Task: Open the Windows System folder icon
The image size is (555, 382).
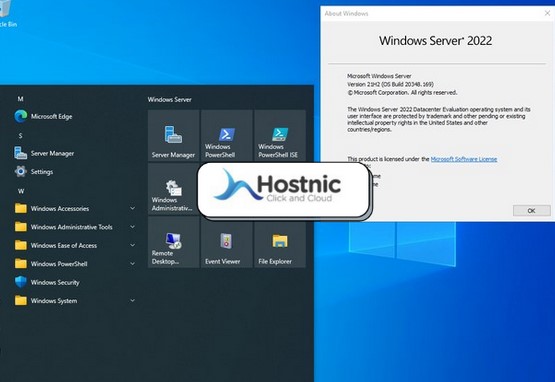Action: (x=21, y=301)
